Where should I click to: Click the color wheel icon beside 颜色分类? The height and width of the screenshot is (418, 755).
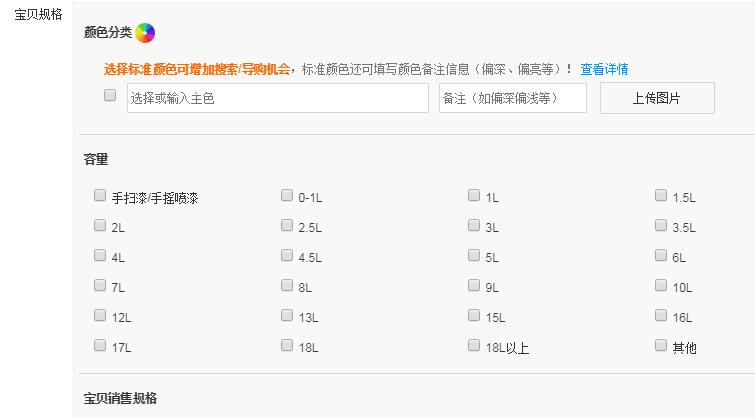(145, 33)
